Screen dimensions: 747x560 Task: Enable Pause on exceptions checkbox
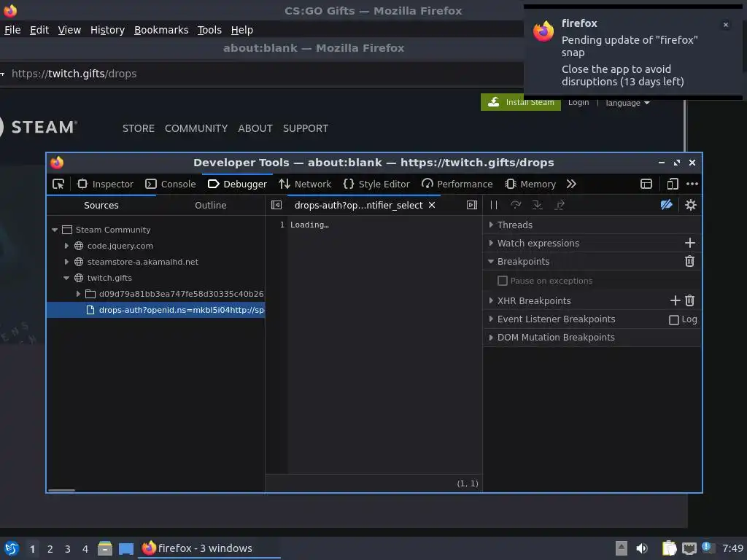point(502,281)
